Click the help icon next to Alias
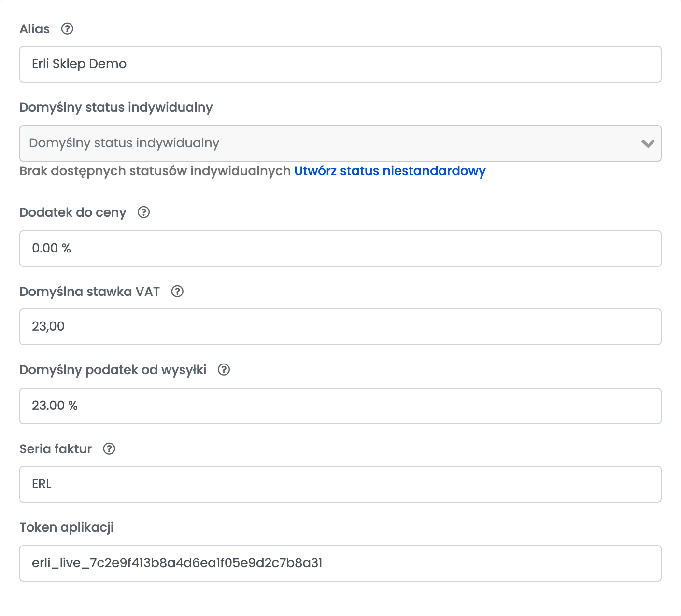The height and width of the screenshot is (616, 681). [x=67, y=29]
